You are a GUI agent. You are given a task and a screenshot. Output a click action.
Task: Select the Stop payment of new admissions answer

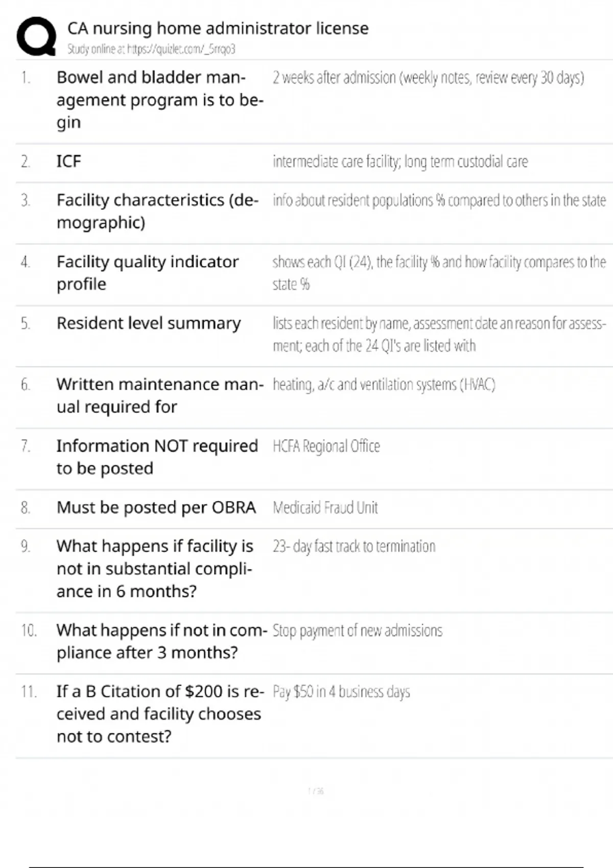click(x=357, y=631)
